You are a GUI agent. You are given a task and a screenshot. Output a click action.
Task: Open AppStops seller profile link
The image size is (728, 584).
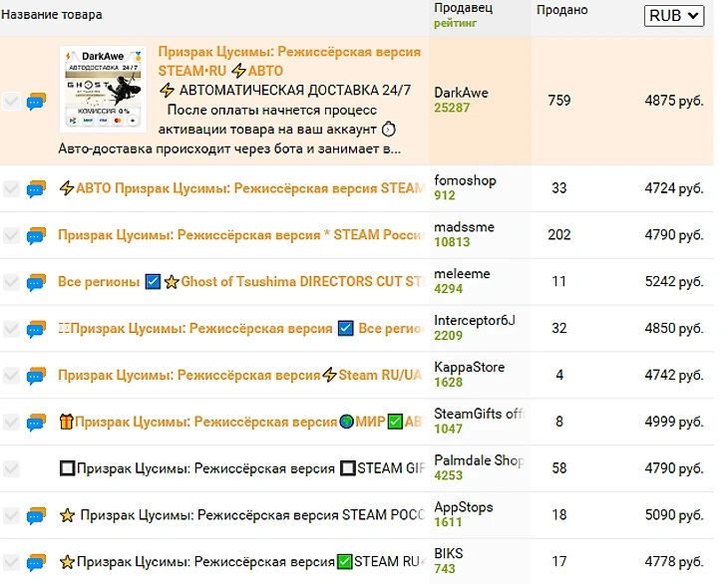click(x=463, y=507)
